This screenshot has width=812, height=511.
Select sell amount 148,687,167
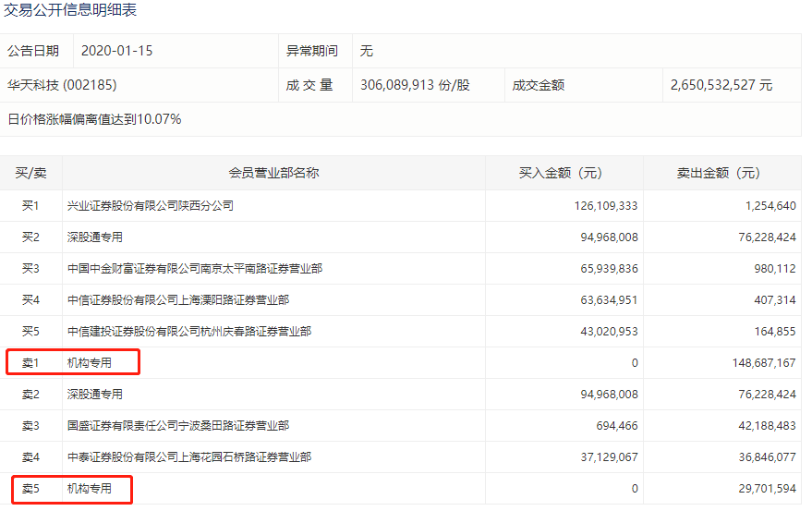[764, 363]
